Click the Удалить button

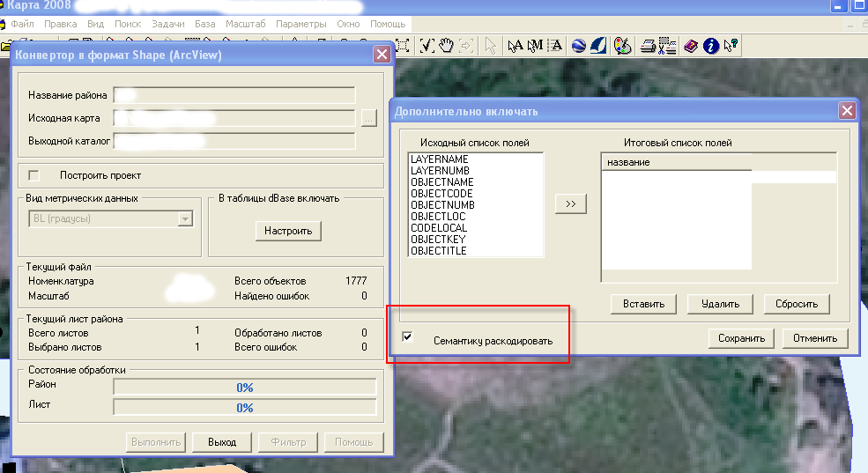720,304
